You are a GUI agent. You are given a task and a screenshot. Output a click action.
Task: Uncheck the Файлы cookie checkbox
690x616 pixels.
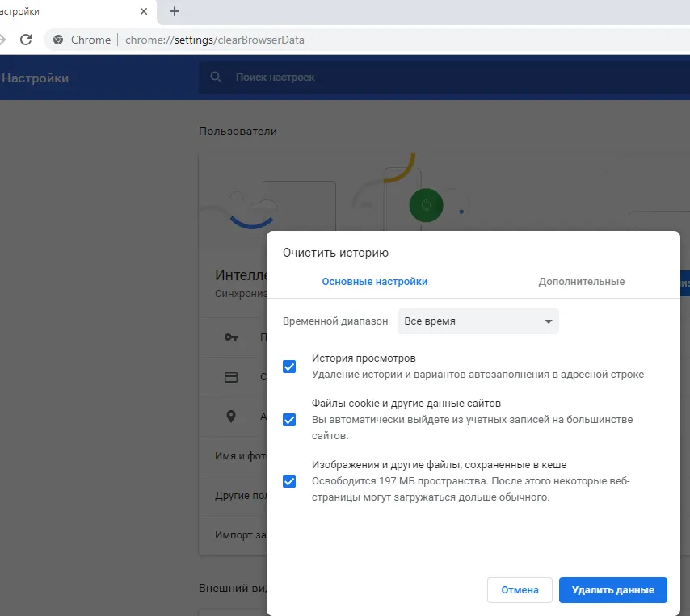click(289, 420)
